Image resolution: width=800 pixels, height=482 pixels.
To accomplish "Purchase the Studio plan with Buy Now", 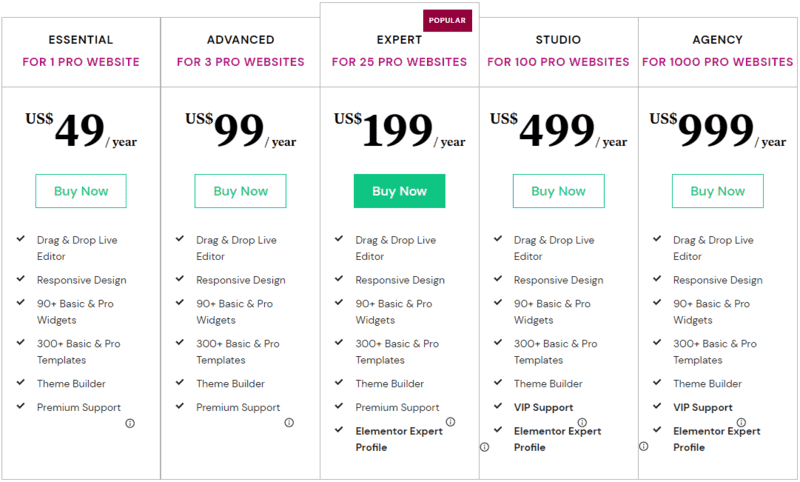I will 559,191.
